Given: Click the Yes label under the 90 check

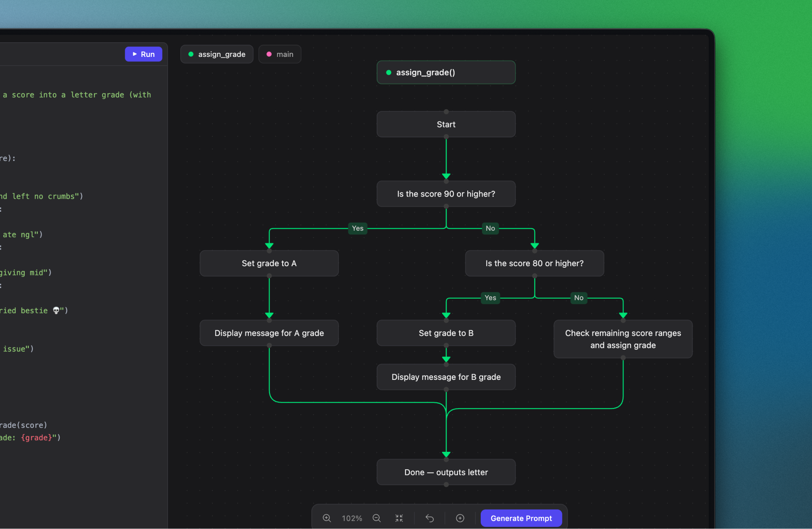Looking at the screenshot, I should [x=357, y=228].
